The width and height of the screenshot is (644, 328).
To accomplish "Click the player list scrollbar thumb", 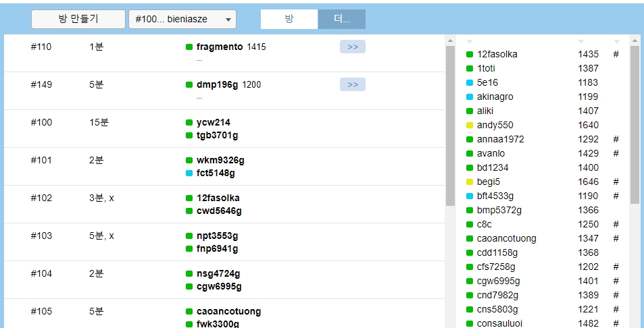I will pyautogui.click(x=635, y=125).
